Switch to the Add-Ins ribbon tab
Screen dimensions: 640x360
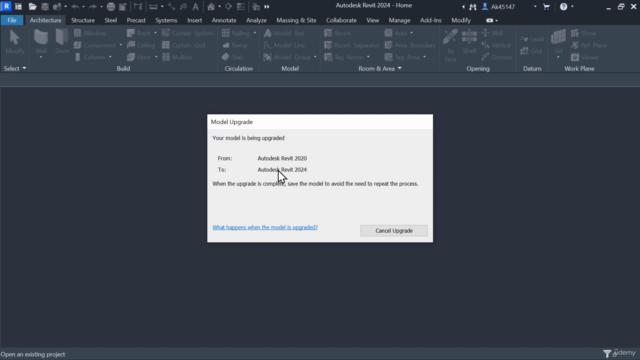click(x=431, y=20)
